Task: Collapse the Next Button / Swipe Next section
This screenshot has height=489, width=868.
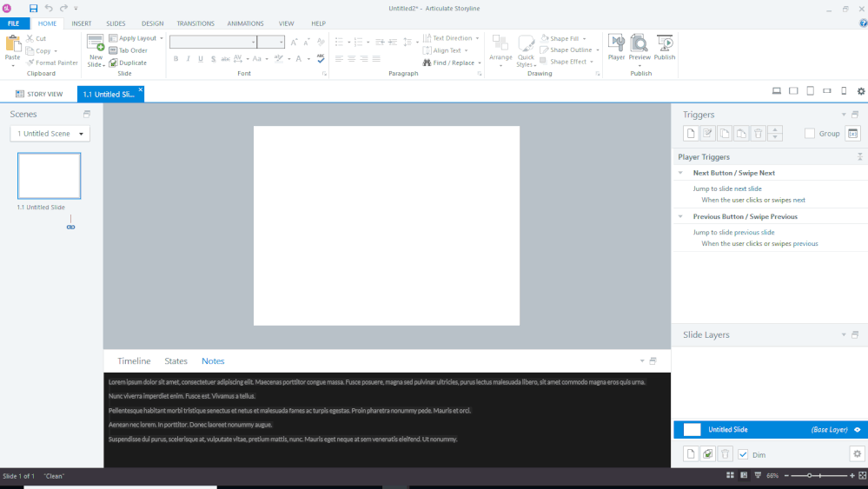Action: (680, 173)
